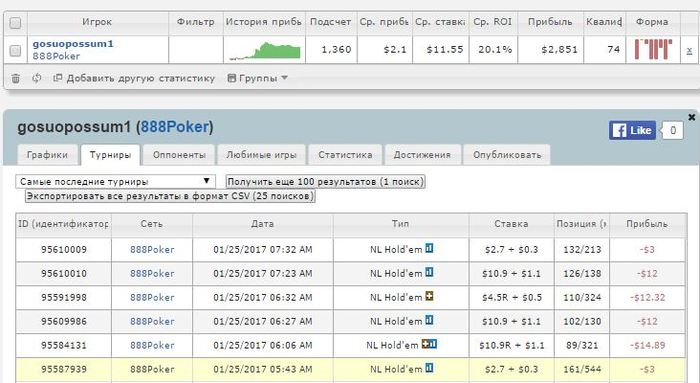Sort by the Подсчет column header
Viewport: 700px width, 383px height.
click(x=331, y=22)
